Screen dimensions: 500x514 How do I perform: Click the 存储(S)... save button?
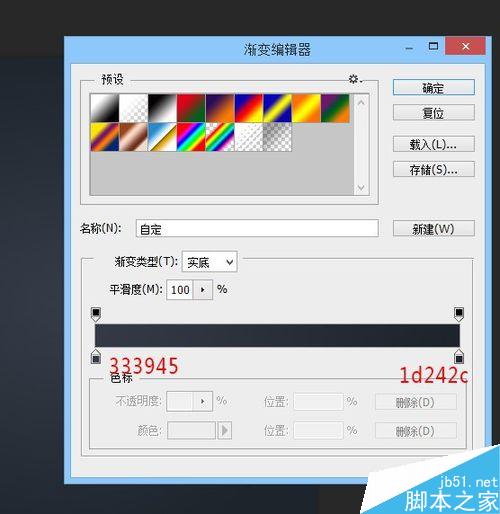(x=434, y=169)
